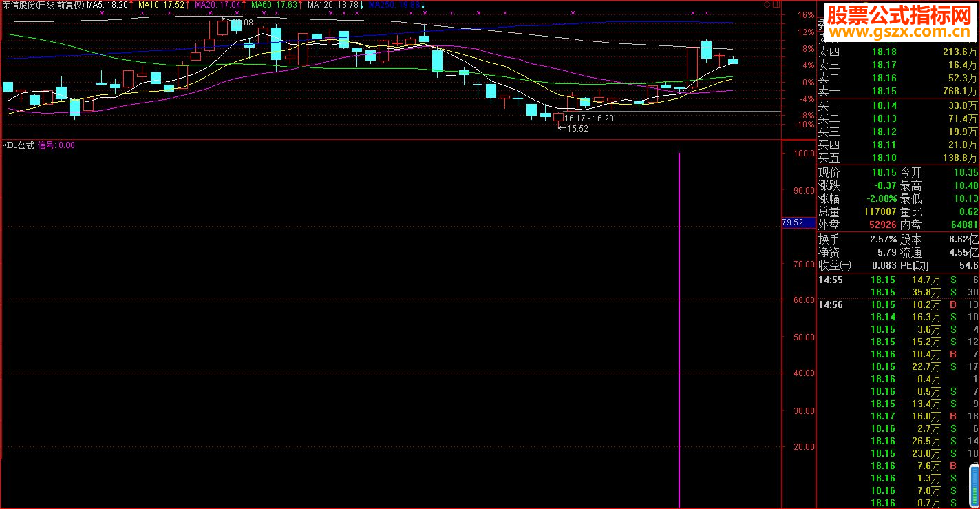
Task: Click the 量比 volume ratio 0.62
Action: coord(968,211)
